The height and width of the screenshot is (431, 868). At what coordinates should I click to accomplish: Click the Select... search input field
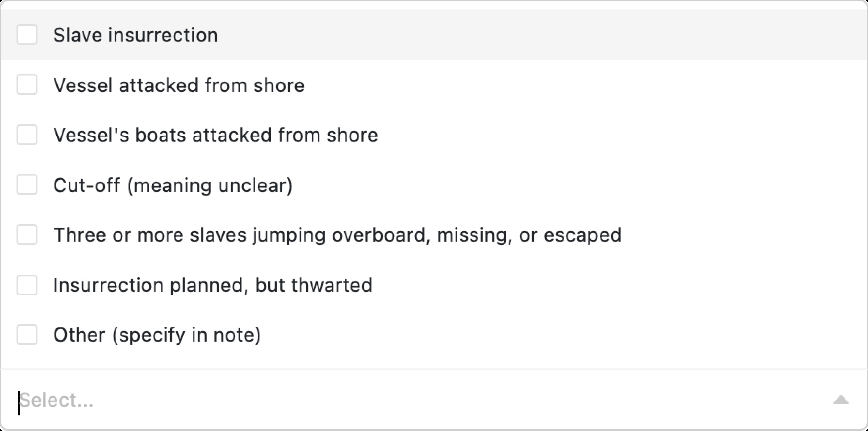point(404,400)
